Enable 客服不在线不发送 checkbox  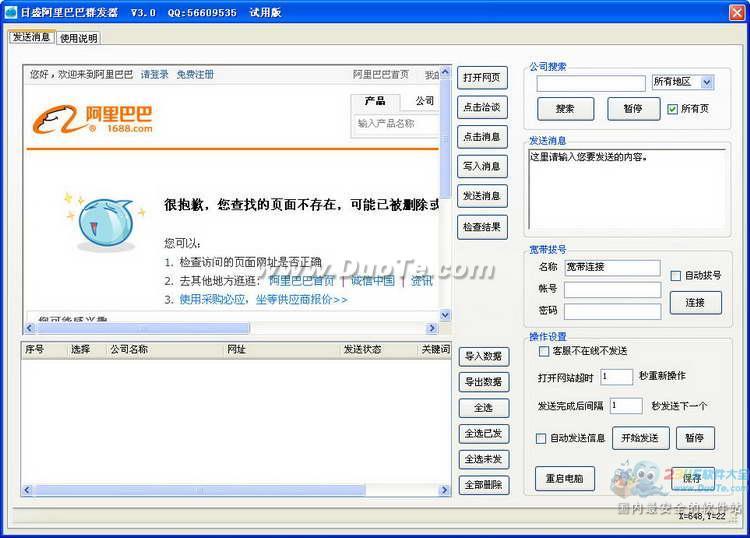click(543, 351)
